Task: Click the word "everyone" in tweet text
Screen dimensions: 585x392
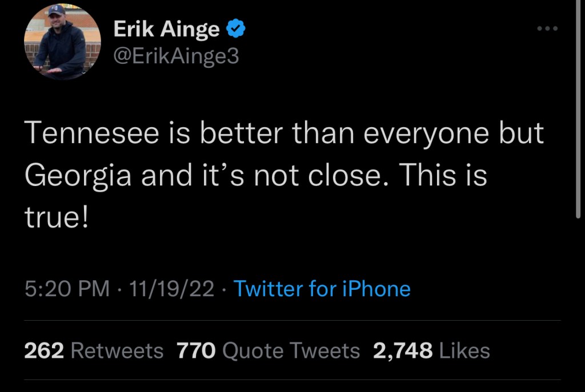Action: [426, 135]
